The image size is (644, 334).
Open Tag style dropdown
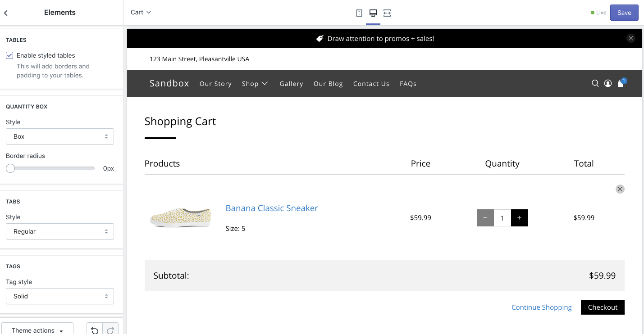point(60,296)
